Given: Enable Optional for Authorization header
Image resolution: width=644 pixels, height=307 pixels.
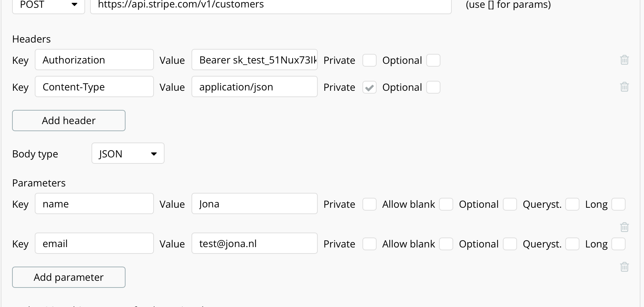Looking at the screenshot, I should coord(433,60).
